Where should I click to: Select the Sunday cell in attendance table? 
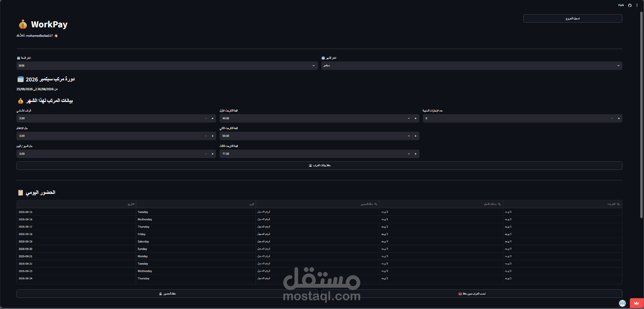tap(196, 249)
